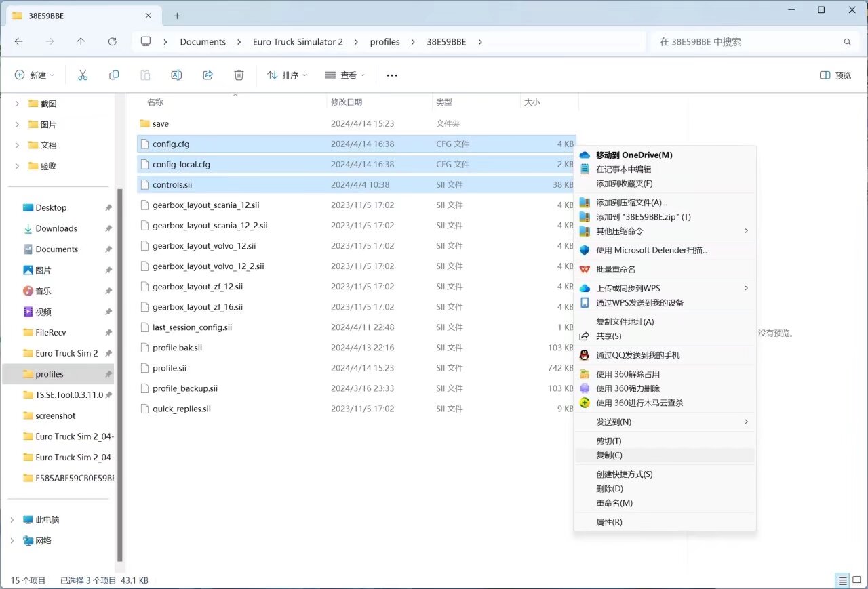Expand the 网络 tree node
The width and height of the screenshot is (868, 589).
(12, 541)
